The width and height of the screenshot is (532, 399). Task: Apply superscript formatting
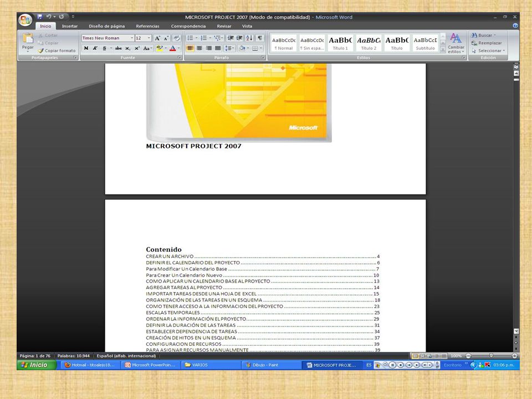point(137,48)
